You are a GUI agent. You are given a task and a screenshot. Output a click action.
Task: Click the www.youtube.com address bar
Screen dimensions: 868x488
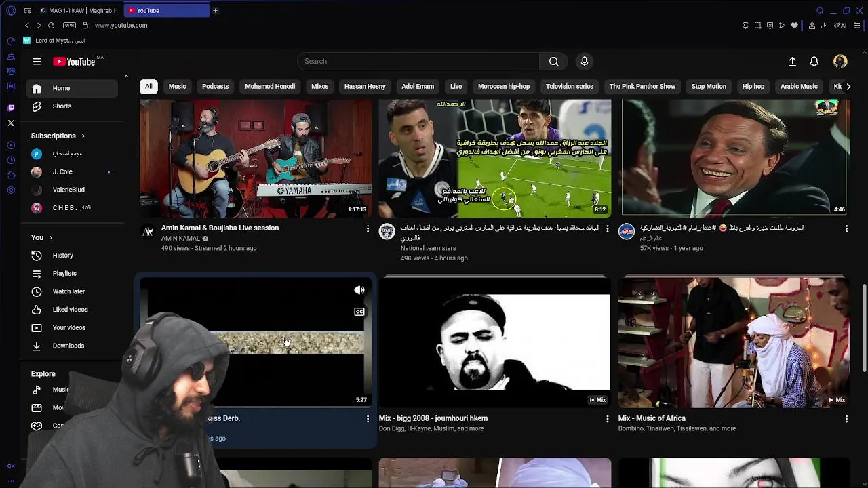click(121, 25)
